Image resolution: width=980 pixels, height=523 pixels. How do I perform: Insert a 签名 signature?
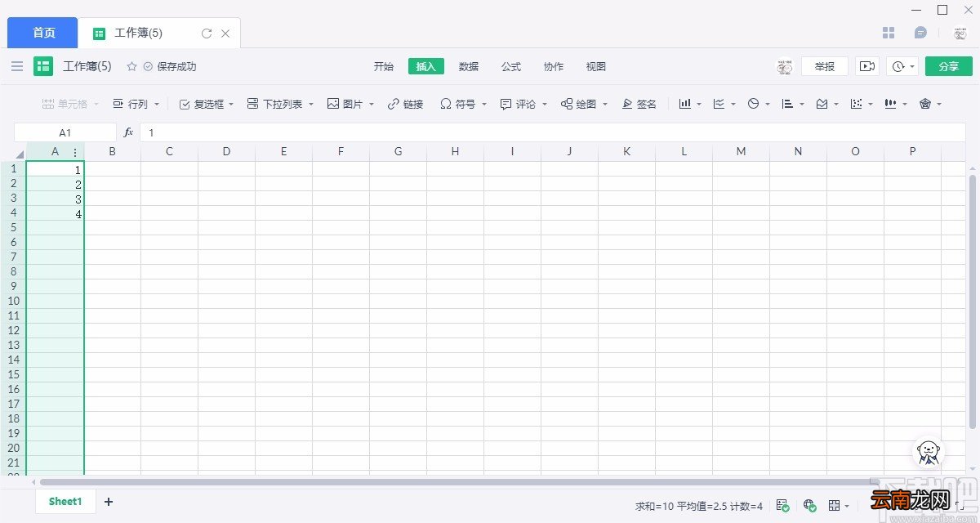639,104
